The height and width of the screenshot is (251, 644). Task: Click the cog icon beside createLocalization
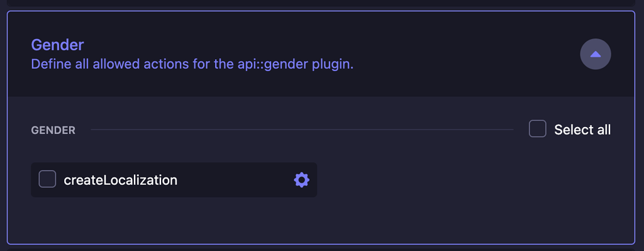[301, 180]
